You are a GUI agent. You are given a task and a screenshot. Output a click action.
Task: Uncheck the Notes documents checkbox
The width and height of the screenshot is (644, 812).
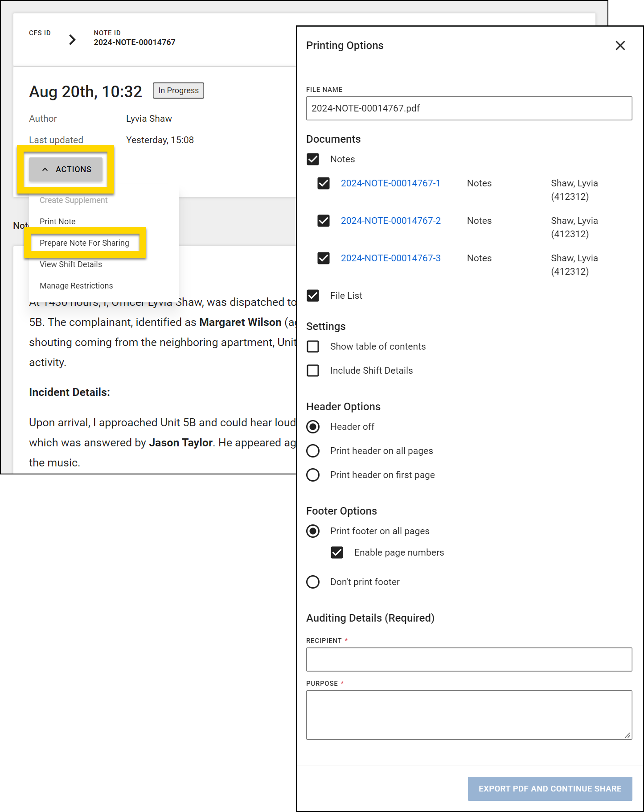pyautogui.click(x=313, y=159)
